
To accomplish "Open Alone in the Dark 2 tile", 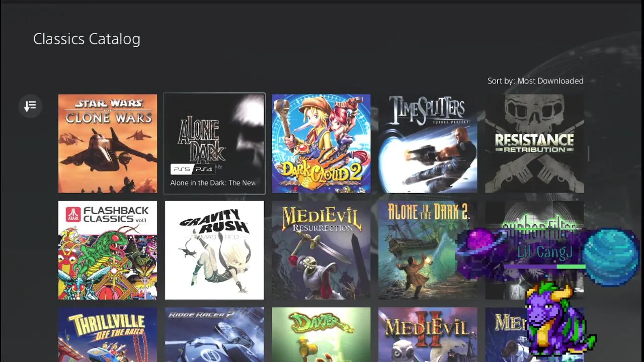I will 428,250.
